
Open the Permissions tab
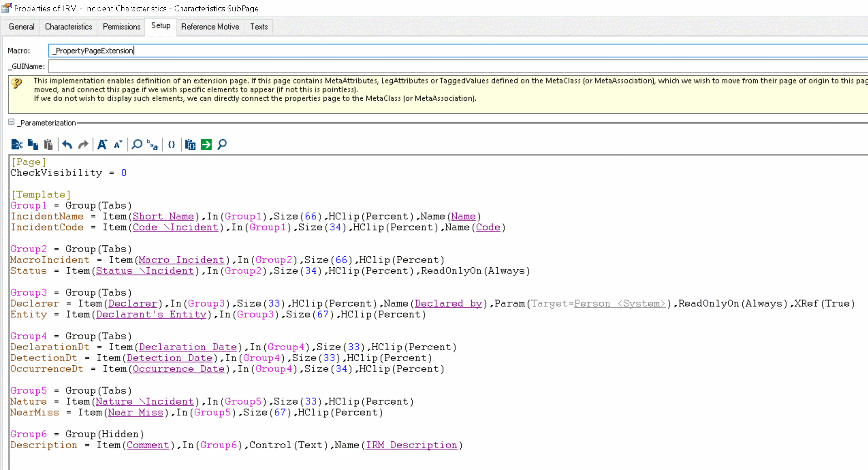point(122,27)
